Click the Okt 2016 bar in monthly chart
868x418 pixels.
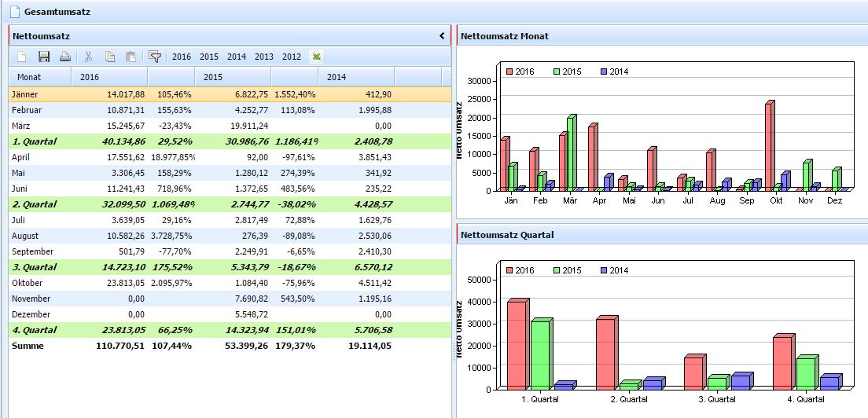click(769, 147)
